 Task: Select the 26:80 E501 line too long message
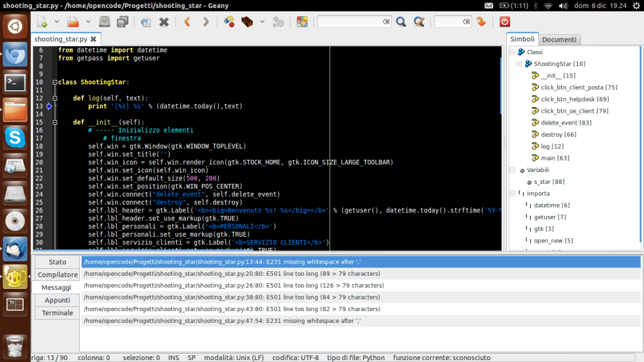[361, 285]
